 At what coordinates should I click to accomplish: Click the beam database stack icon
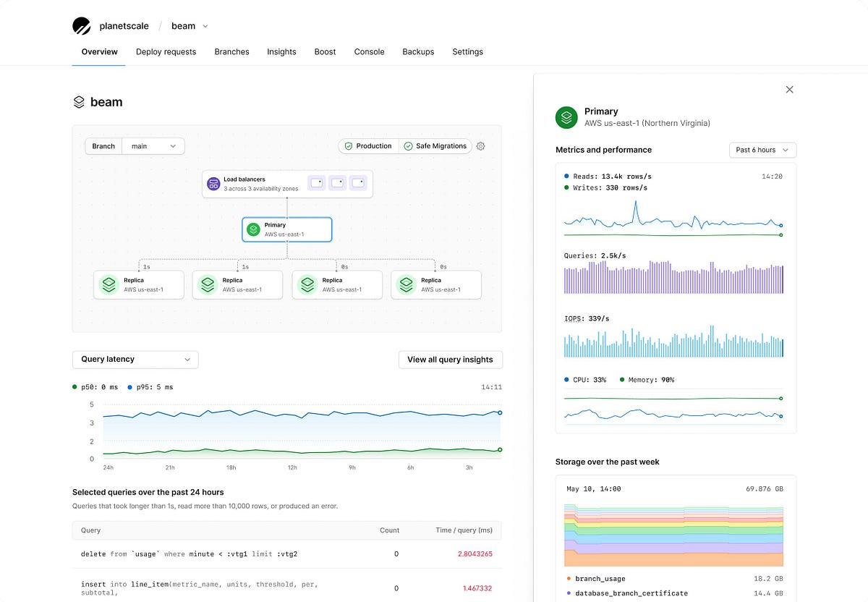[x=79, y=101]
